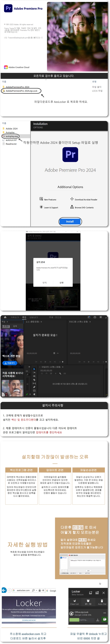Select the autoplay.exe file
The width and height of the screenshot is (110, 644).
click(12, 136)
